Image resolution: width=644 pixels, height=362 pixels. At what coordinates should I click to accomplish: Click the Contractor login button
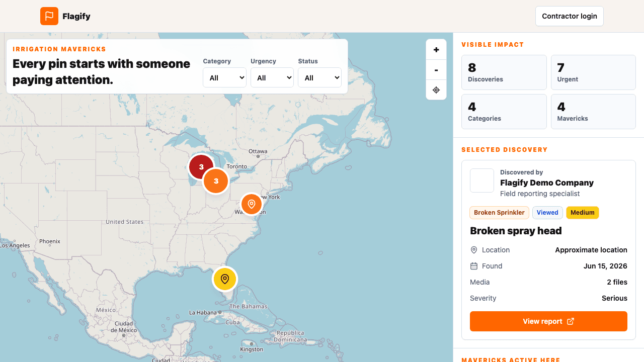[570, 16]
